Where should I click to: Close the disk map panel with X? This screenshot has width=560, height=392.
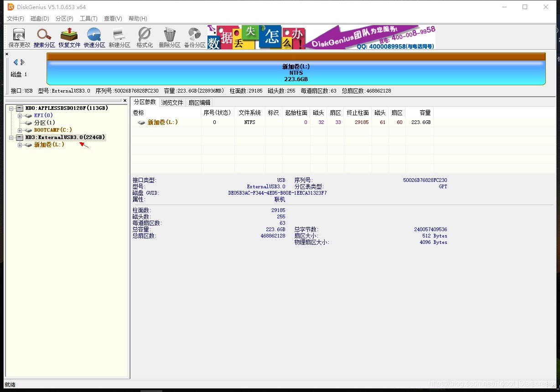coord(7,54)
